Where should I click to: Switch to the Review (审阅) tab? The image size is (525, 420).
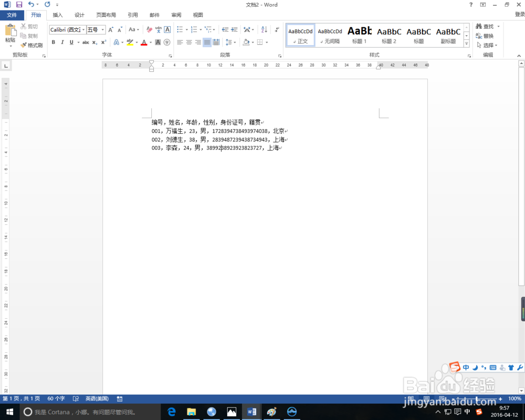point(176,15)
